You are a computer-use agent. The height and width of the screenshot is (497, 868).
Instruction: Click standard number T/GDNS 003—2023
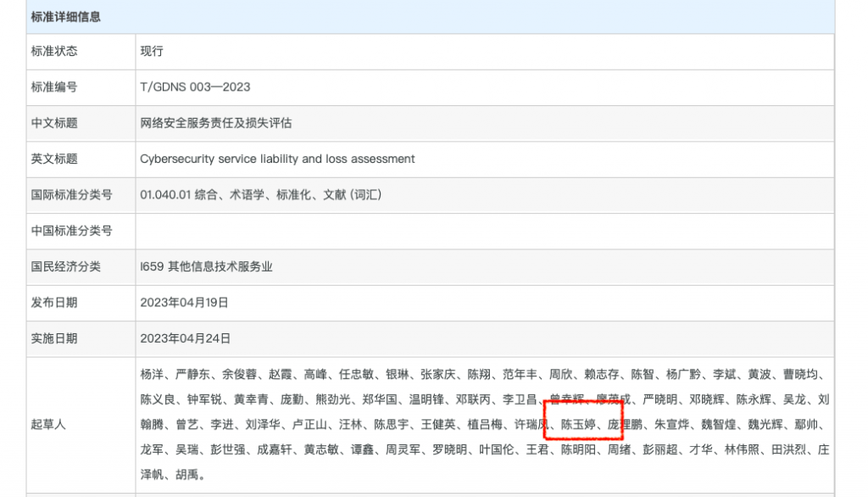pos(195,87)
